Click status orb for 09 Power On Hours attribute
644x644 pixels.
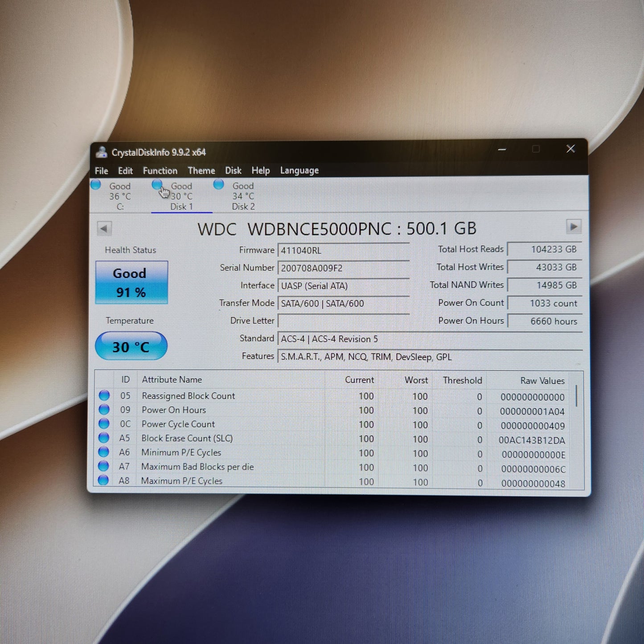tap(104, 410)
